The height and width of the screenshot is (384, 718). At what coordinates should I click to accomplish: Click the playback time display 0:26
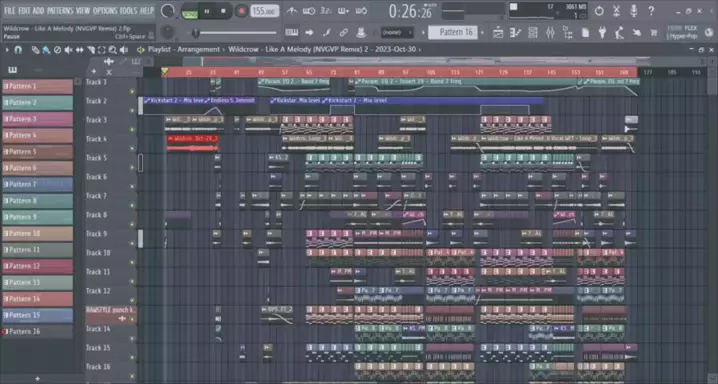(410, 11)
